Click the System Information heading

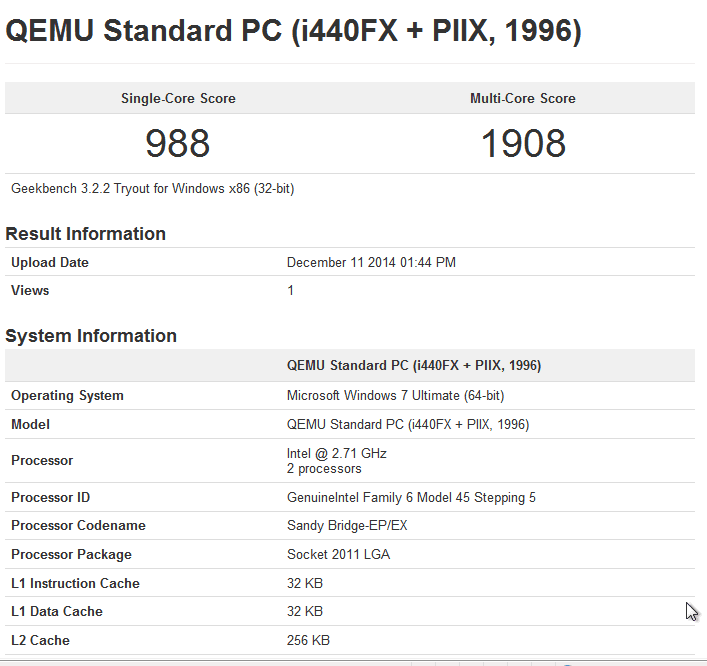[91, 336]
